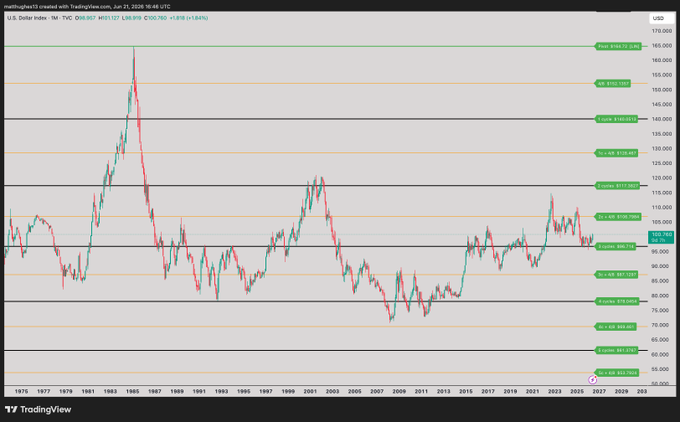This screenshot has width=680, height=422.
Task: Click the 1985 year on time axis
Action: (x=132, y=391)
